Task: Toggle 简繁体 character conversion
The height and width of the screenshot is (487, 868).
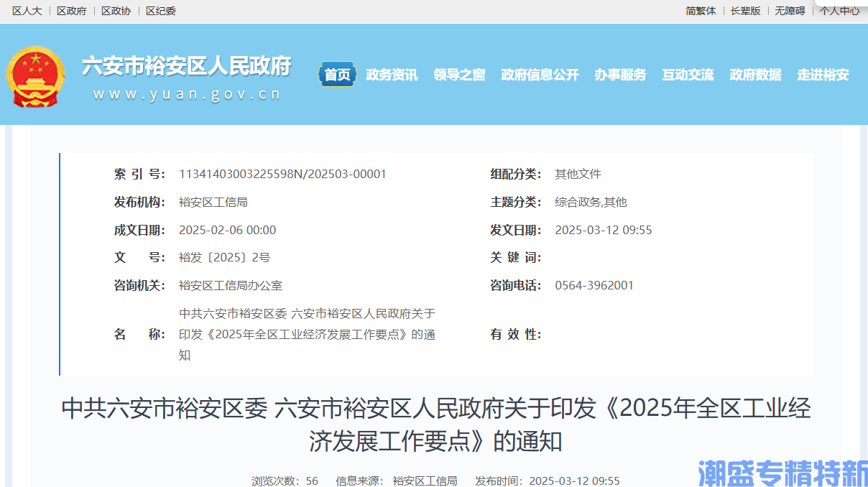Action: tap(701, 11)
